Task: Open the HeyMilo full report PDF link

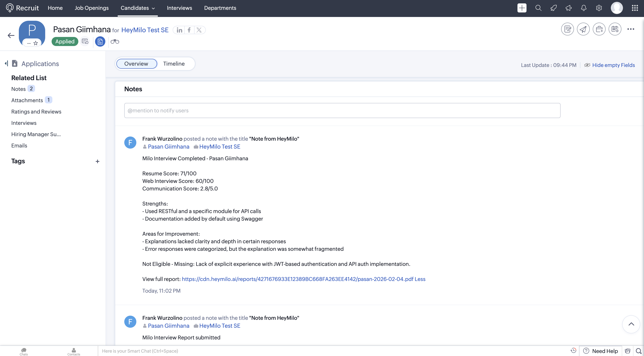Action: (x=298, y=279)
